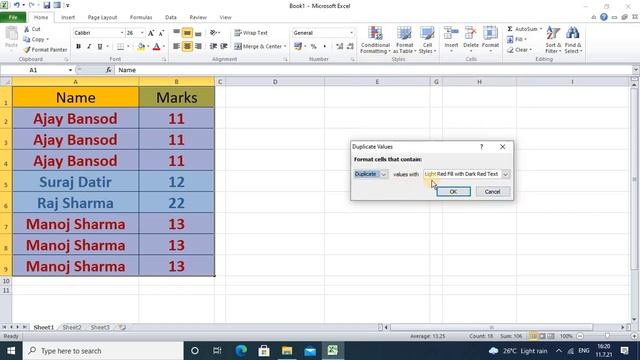Image resolution: width=640 pixels, height=360 pixels.
Task: Click the Format Painter brush
Action: pyautogui.click(x=27, y=50)
